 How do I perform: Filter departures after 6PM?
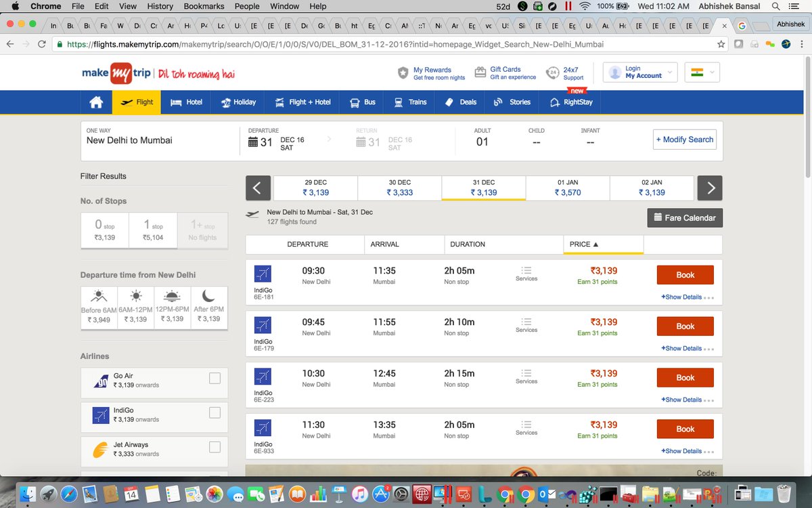[209, 308]
